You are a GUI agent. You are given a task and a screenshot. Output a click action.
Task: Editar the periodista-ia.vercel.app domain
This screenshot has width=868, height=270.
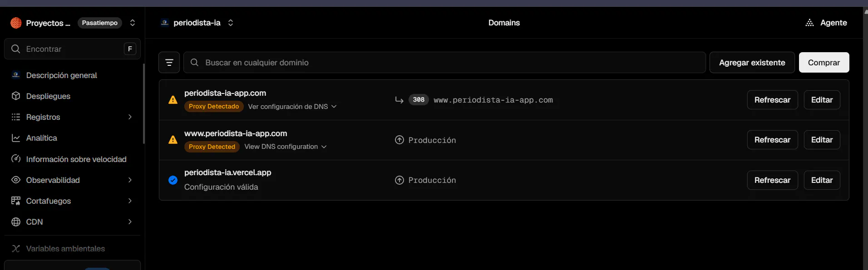822,180
